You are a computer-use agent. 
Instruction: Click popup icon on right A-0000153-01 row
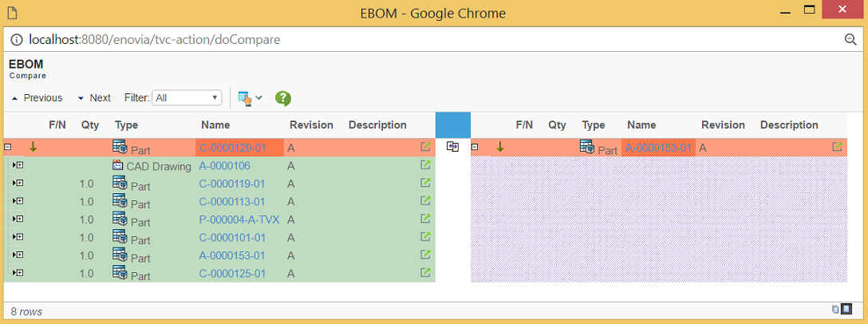pos(837,147)
